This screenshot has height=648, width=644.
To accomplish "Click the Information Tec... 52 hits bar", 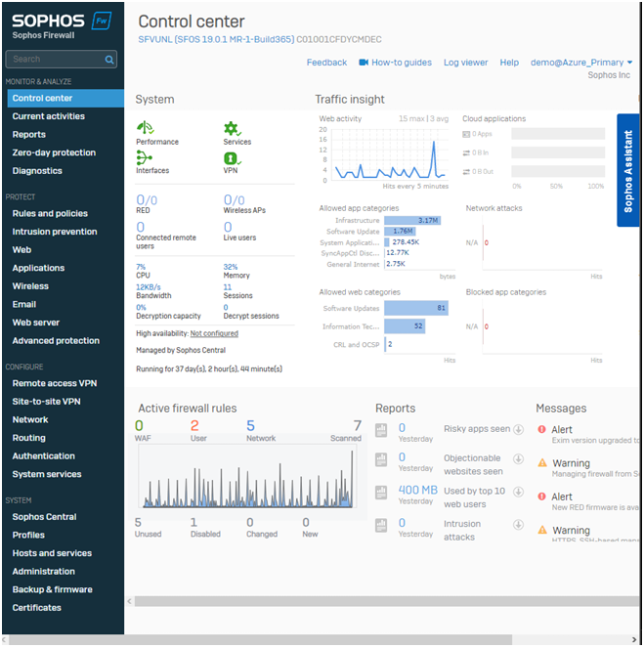I will [x=405, y=326].
